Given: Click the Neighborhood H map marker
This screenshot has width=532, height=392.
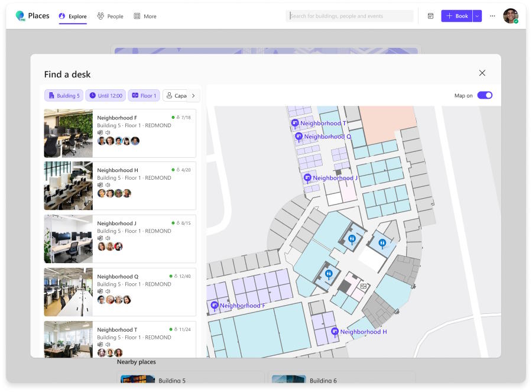Looking at the screenshot, I should 335,332.
